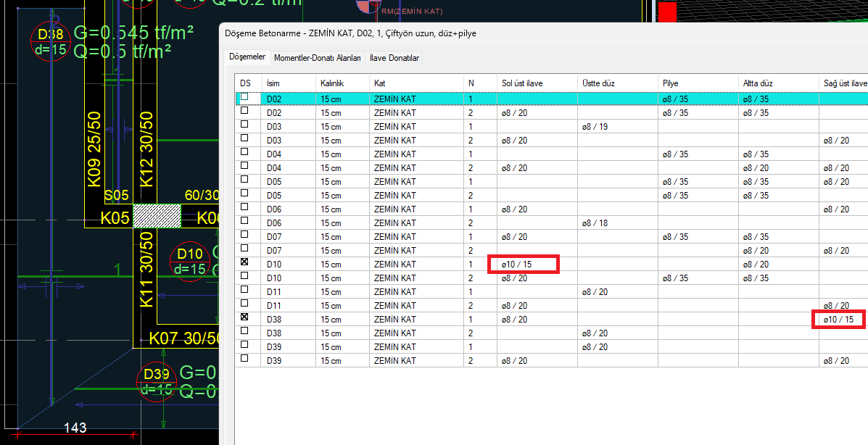Select the K05 beam label
Screen dimensions: 868x445
pos(115,218)
